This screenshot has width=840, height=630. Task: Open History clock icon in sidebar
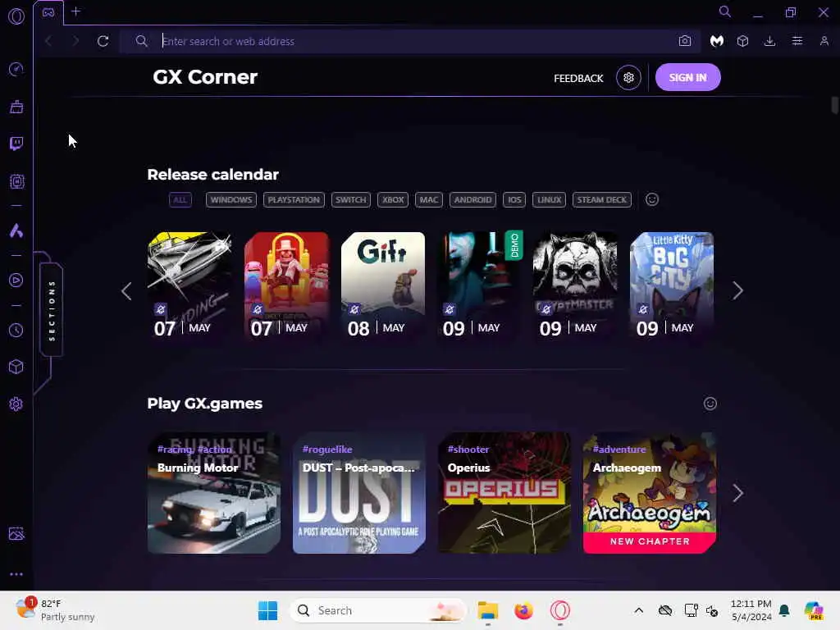[16, 330]
